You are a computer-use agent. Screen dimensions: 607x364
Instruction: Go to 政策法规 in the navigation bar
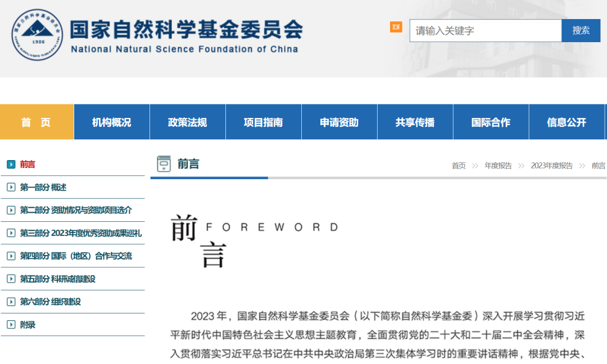(x=188, y=122)
